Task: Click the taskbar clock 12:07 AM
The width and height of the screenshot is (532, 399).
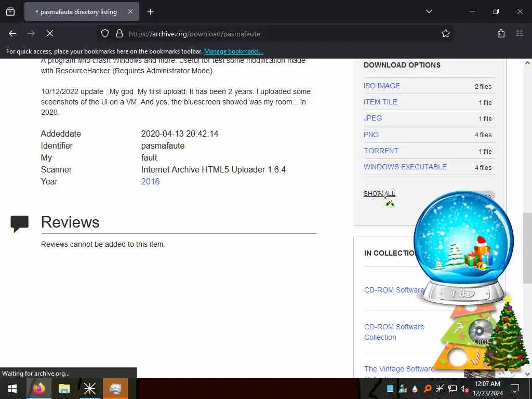Action: pyautogui.click(x=487, y=384)
